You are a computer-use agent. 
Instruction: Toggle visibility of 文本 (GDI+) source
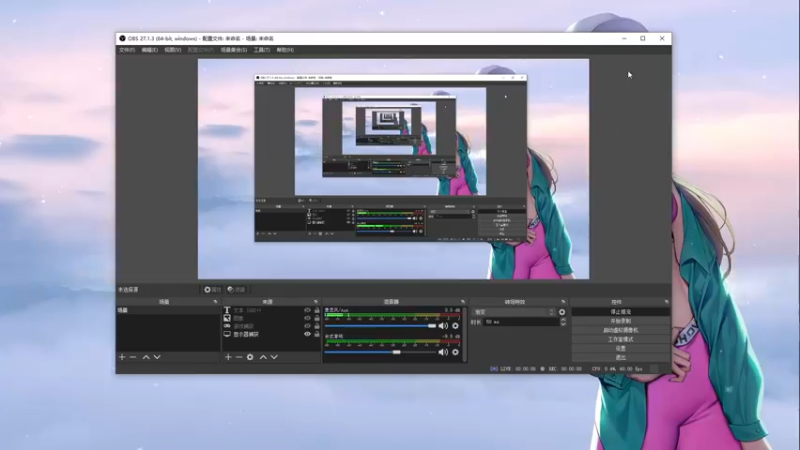307,310
